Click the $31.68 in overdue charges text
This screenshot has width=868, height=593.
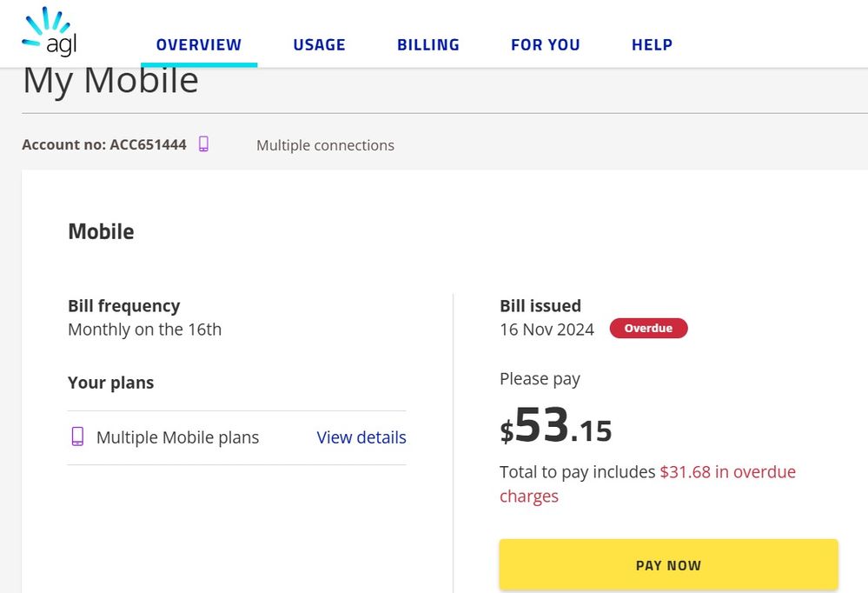pos(727,472)
